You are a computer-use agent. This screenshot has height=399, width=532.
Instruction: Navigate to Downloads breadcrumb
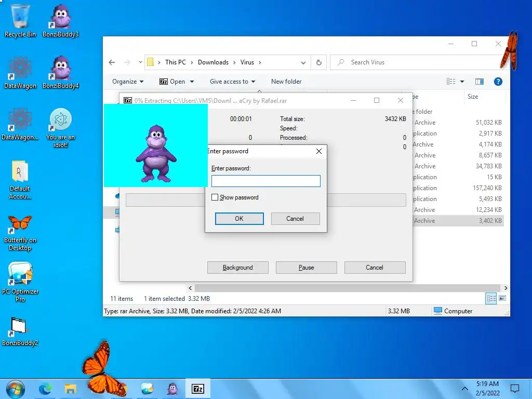(x=213, y=62)
